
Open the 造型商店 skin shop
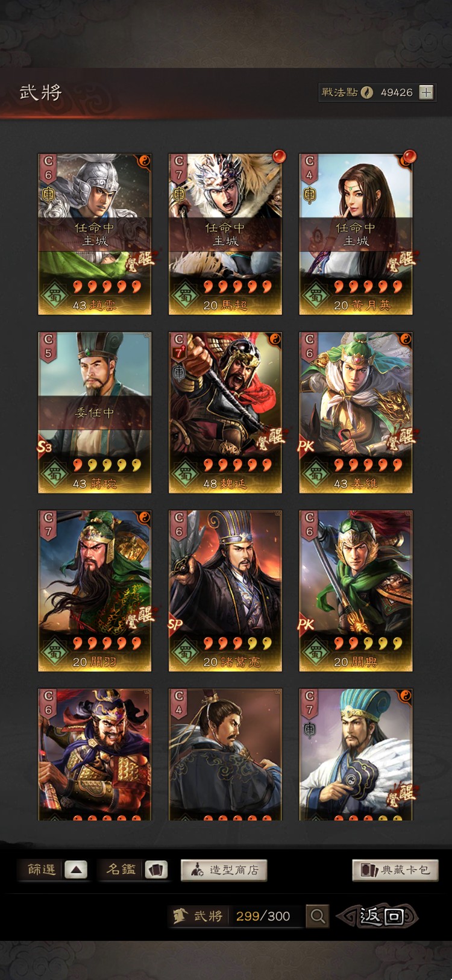coord(224,870)
